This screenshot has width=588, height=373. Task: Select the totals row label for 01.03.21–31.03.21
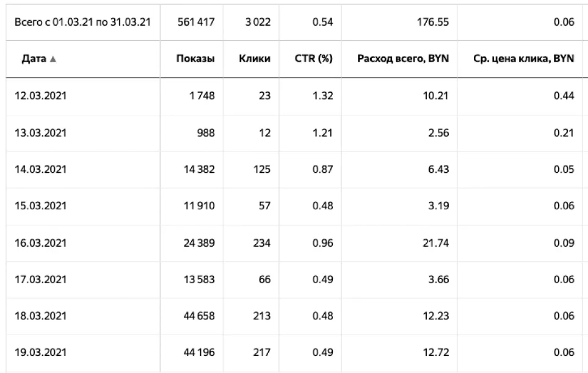83,22
